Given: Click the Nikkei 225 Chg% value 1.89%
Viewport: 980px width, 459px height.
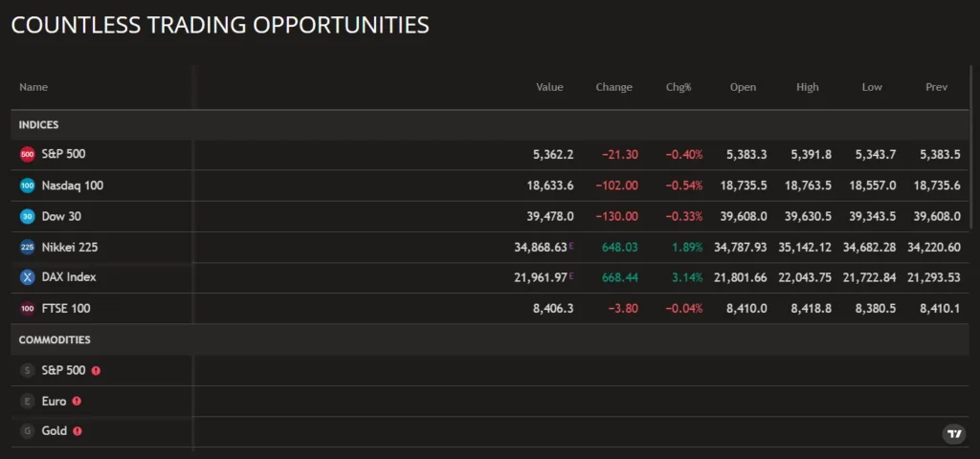Looking at the screenshot, I should (687, 247).
